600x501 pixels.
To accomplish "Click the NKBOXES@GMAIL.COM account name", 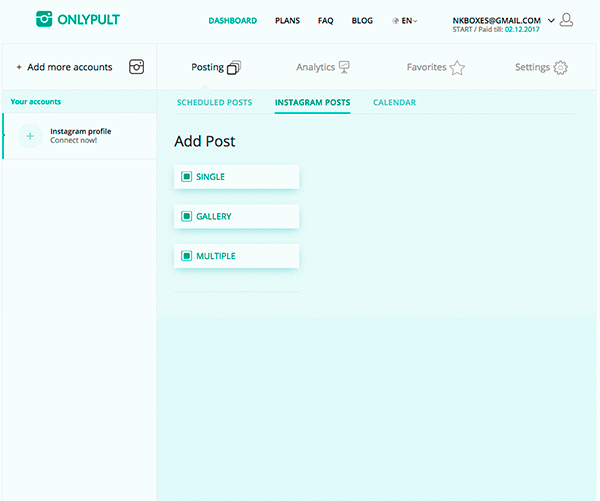I will (x=497, y=20).
